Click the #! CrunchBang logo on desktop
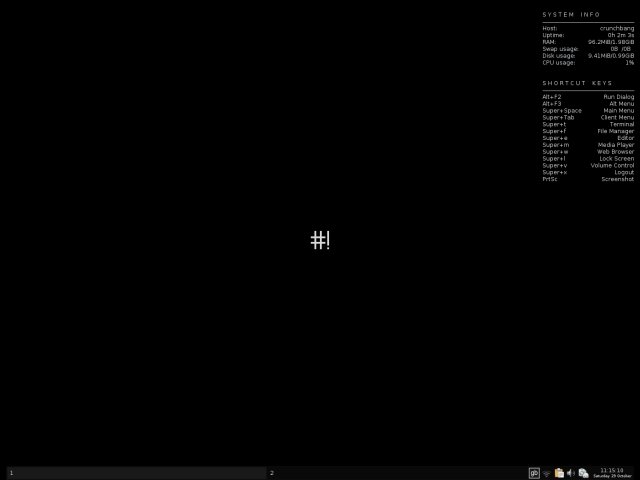 tap(320, 240)
